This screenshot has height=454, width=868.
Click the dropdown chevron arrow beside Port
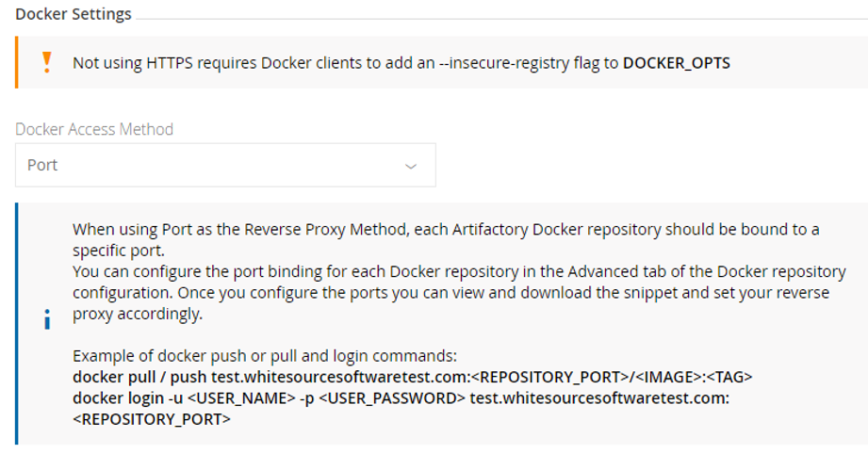point(411,166)
